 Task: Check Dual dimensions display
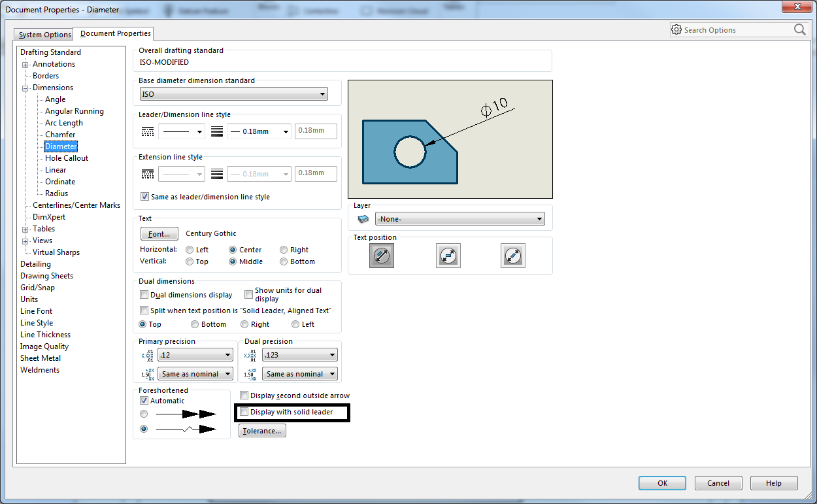pos(144,295)
